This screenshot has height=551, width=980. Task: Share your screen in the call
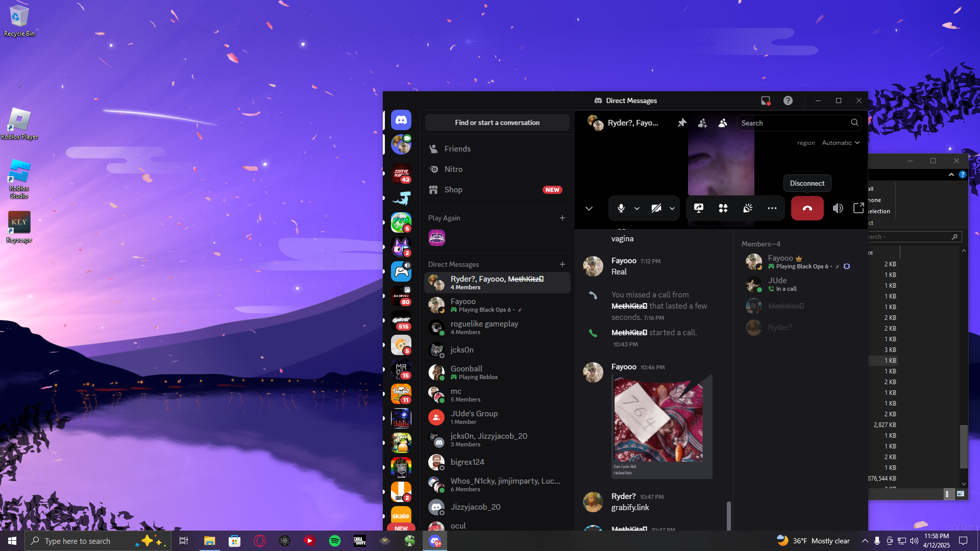699,208
